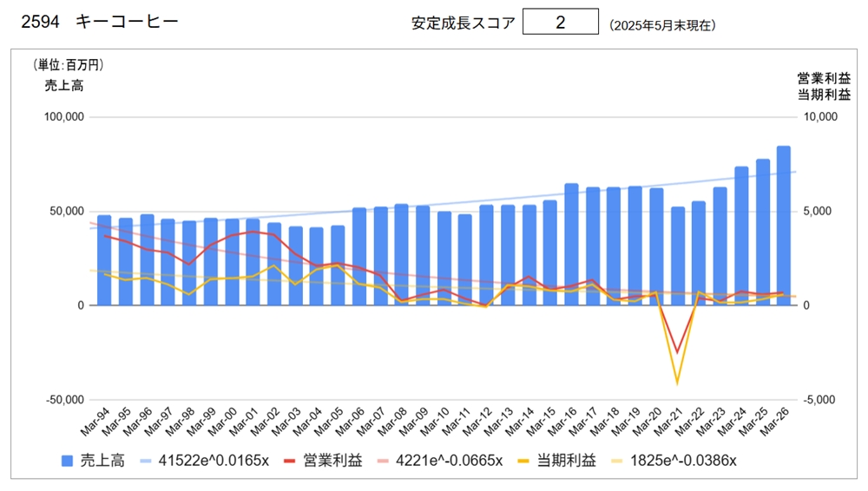
Task: Click the right axis title 営業利益
Action: 824,79
